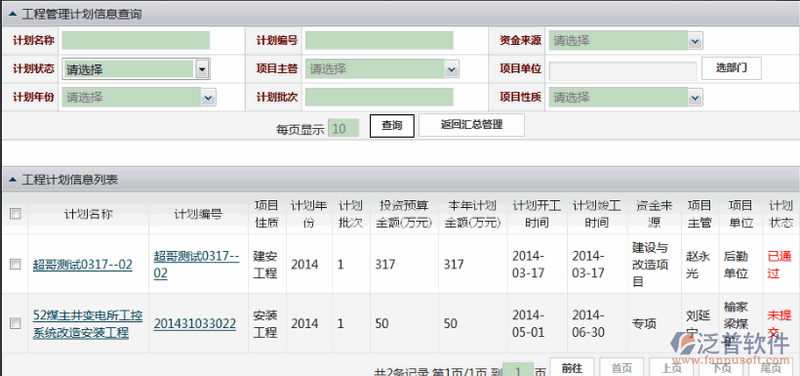Open the 计划状态 dropdown

tap(136, 69)
